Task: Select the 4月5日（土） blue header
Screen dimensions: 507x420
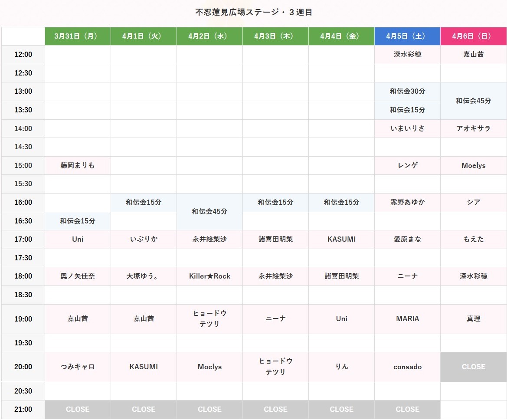Action: [x=407, y=36]
